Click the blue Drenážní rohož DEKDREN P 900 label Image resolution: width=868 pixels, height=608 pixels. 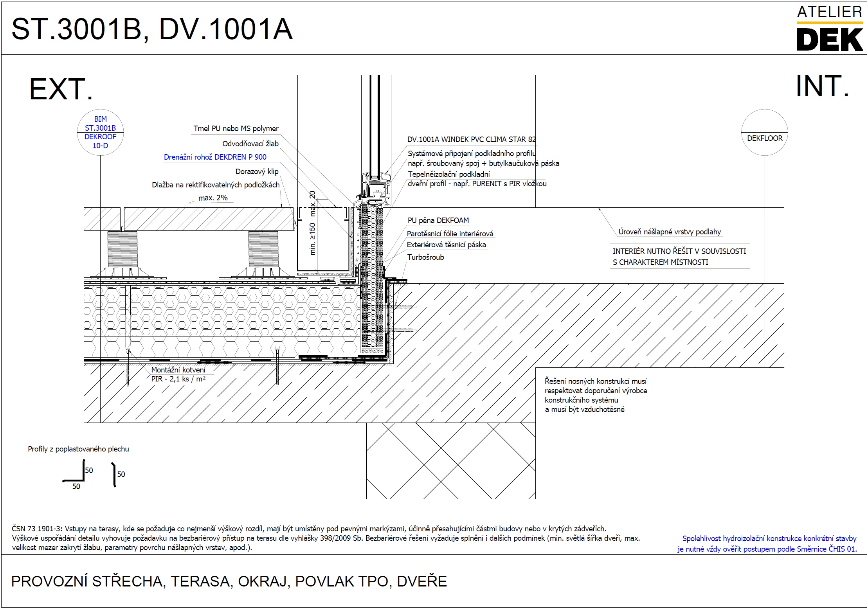(x=215, y=157)
